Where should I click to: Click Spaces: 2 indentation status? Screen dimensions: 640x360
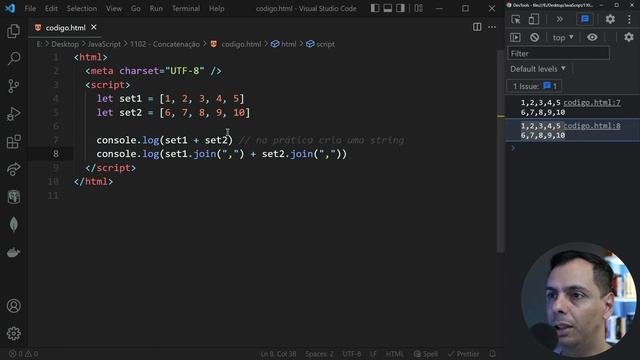coord(319,354)
